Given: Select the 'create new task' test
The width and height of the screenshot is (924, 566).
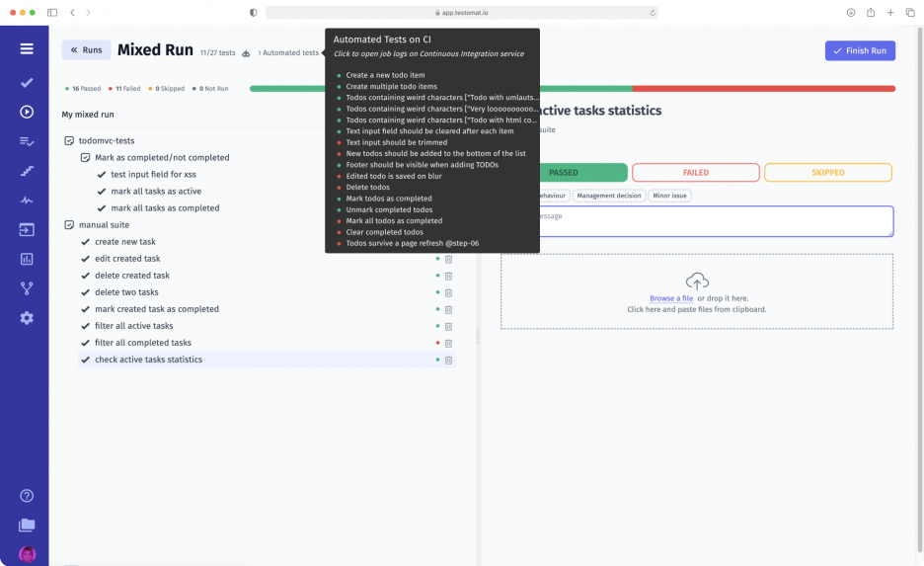Looking at the screenshot, I should [x=125, y=242].
